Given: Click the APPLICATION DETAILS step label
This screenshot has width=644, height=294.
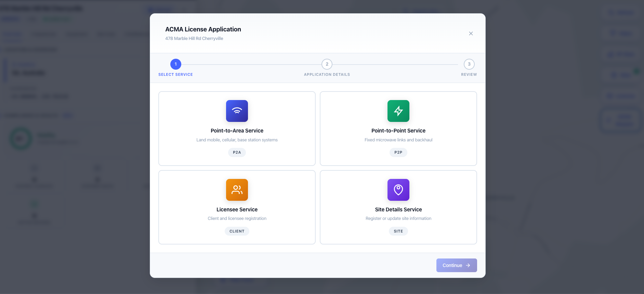Looking at the screenshot, I should coord(327,74).
